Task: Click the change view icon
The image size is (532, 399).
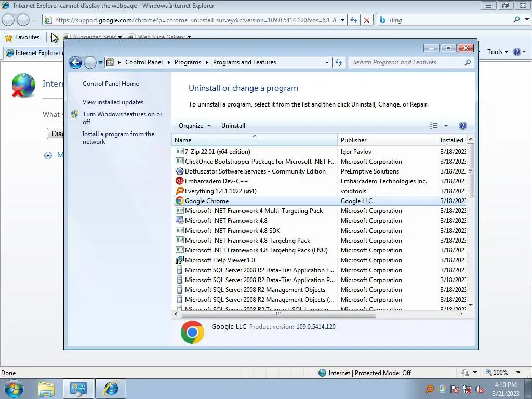Action: pos(434,126)
